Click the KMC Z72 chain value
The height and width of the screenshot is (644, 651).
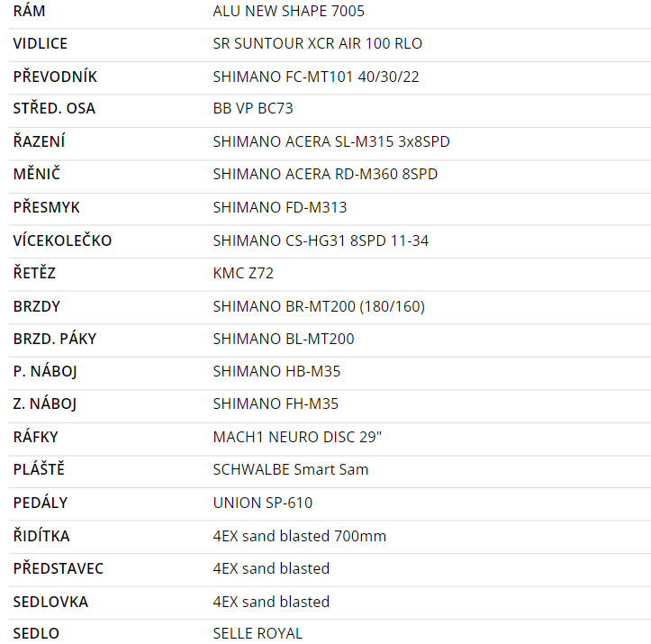[243, 273]
